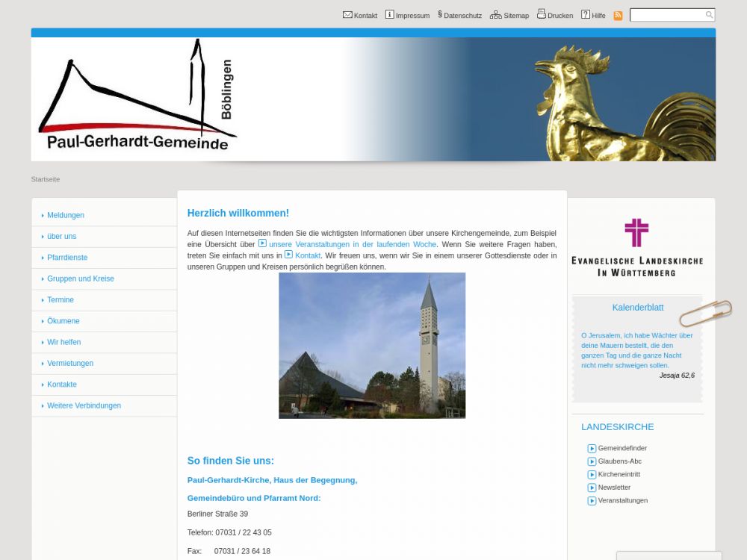Click the search magnifier icon
The height and width of the screenshot is (560, 747).
[709, 15]
